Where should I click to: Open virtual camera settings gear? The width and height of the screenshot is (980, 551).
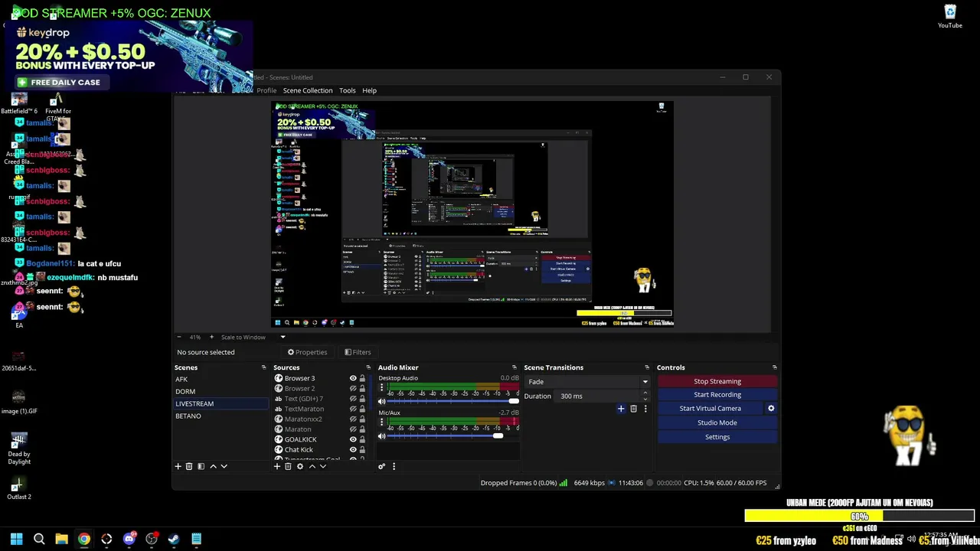(771, 409)
